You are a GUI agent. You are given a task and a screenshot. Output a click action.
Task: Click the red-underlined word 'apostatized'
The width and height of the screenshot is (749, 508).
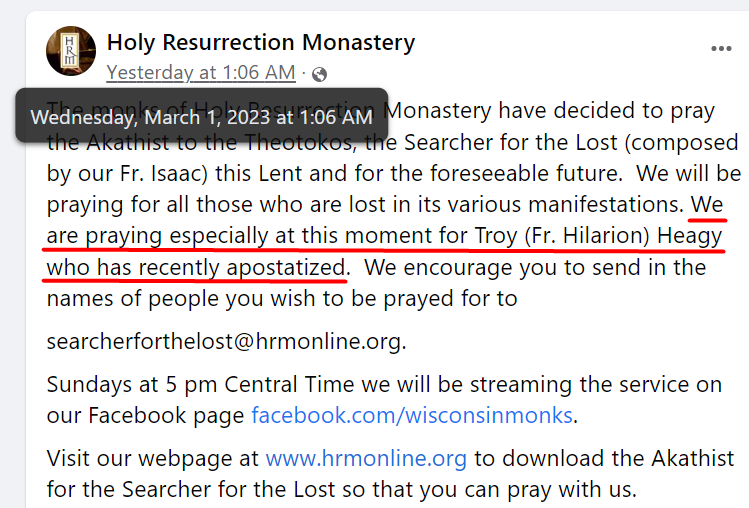[x=286, y=267]
